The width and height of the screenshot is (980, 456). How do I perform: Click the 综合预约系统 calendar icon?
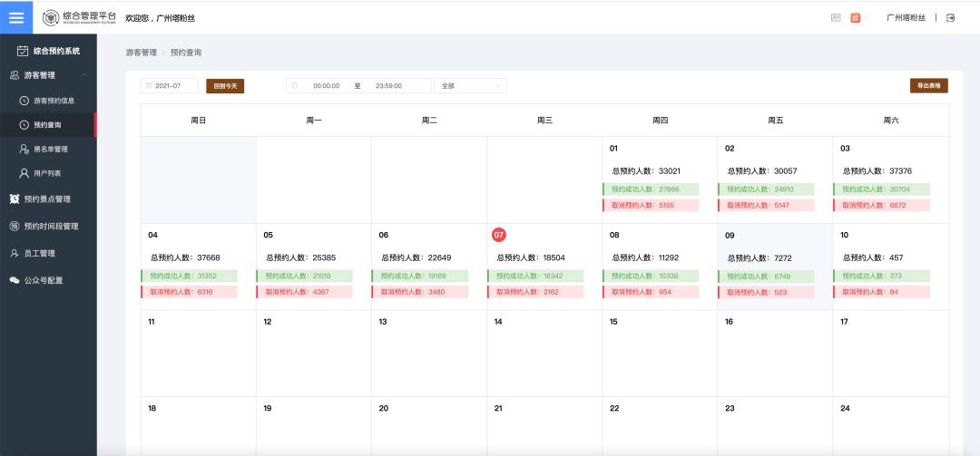[x=23, y=51]
